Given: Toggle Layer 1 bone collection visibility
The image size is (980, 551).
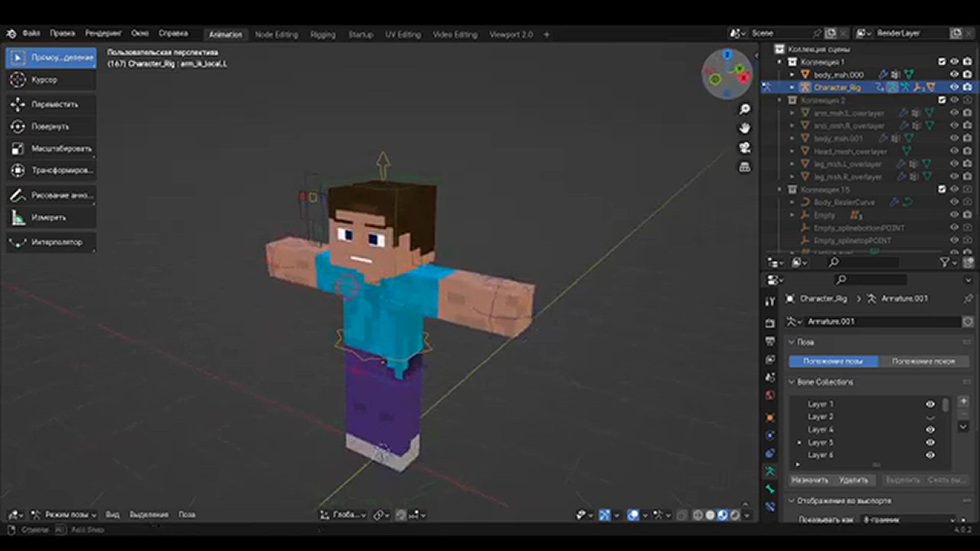Looking at the screenshot, I should pyautogui.click(x=930, y=404).
